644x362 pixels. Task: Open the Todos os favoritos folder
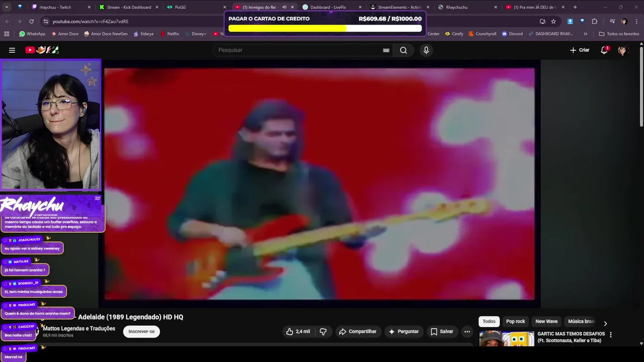coord(619,34)
